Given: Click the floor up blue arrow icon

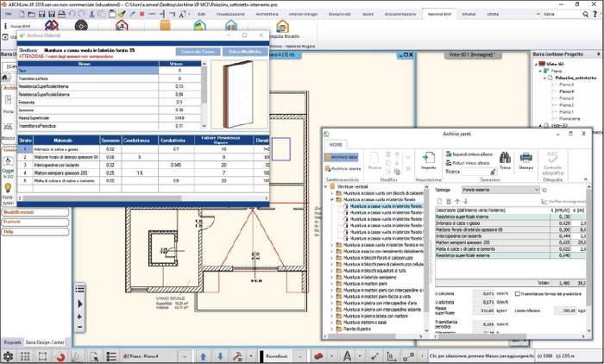Looking at the screenshot, I should pos(203,356).
